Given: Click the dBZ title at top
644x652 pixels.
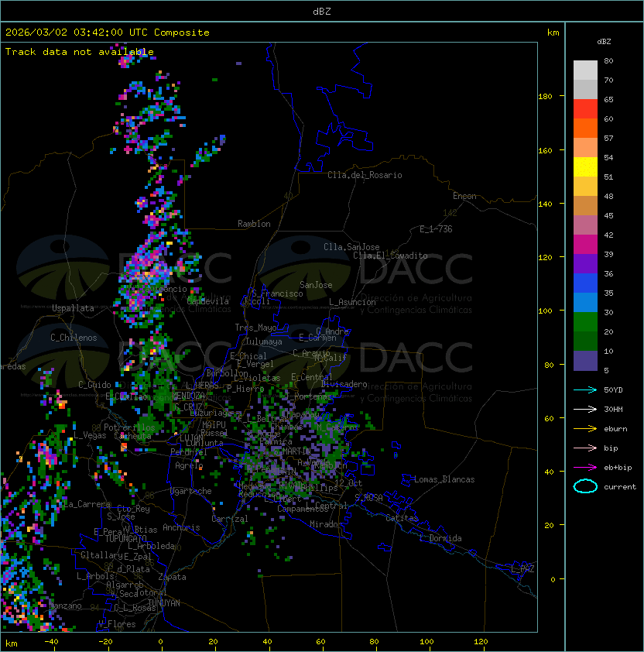Looking at the screenshot, I should tap(322, 12).
